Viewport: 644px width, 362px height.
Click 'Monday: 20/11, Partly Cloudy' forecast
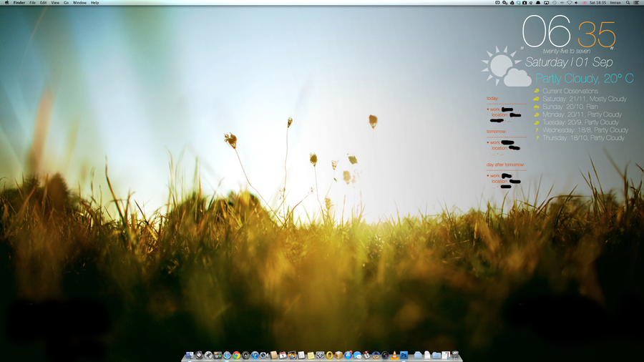tap(582, 114)
